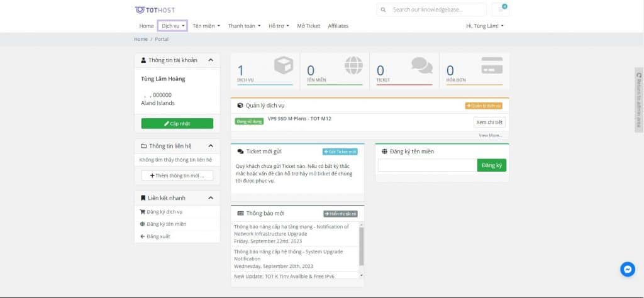Click the chat bubbles icon in Ticket tile

tap(422, 65)
